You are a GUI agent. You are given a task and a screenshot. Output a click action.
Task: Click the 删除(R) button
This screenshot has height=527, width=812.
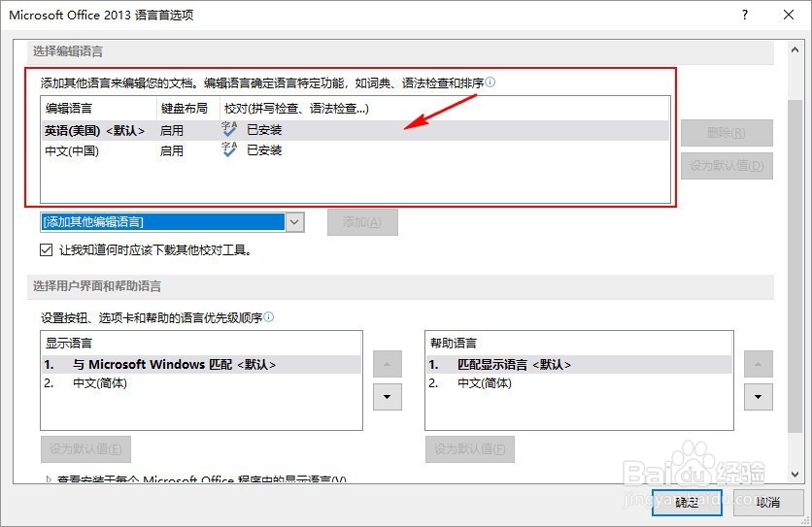pyautogui.click(x=727, y=133)
